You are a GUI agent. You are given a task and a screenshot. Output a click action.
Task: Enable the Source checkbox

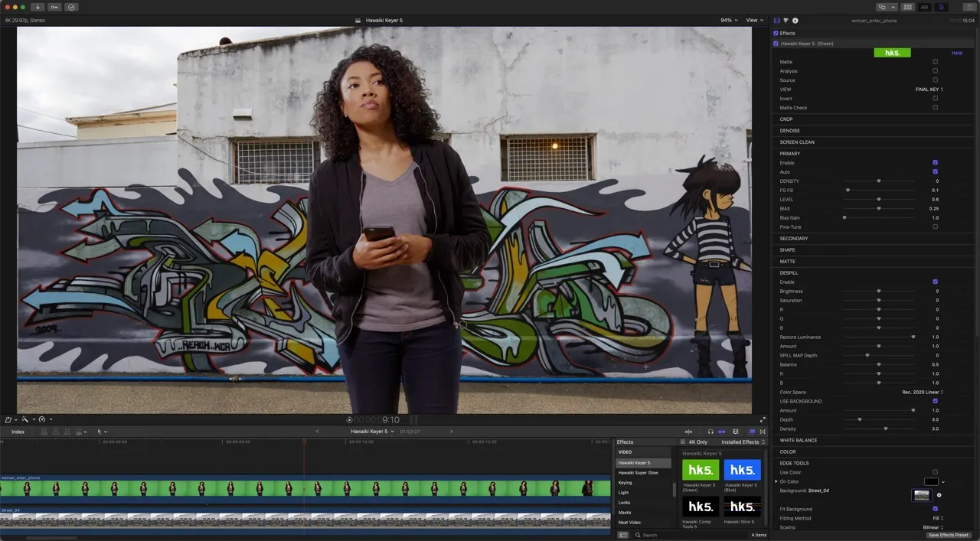pos(935,80)
